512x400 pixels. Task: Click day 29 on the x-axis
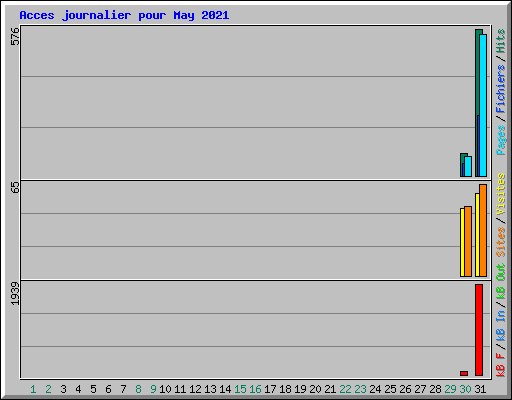[450, 389]
